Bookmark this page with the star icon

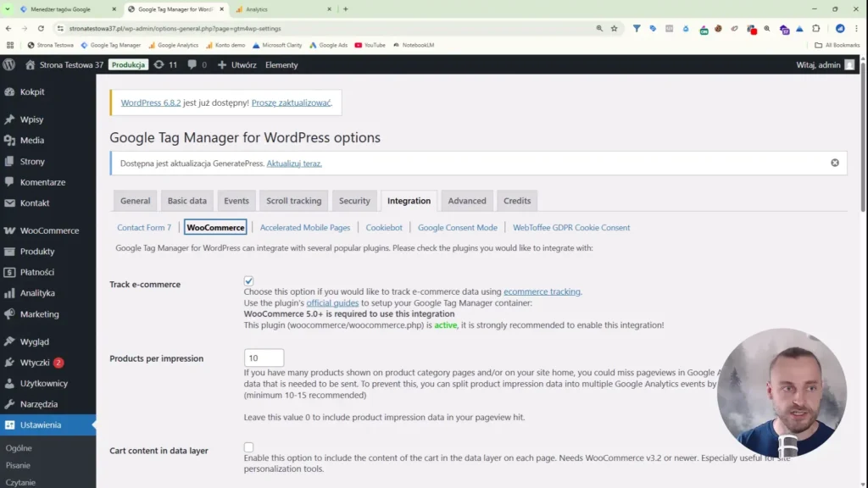pos(614,28)
